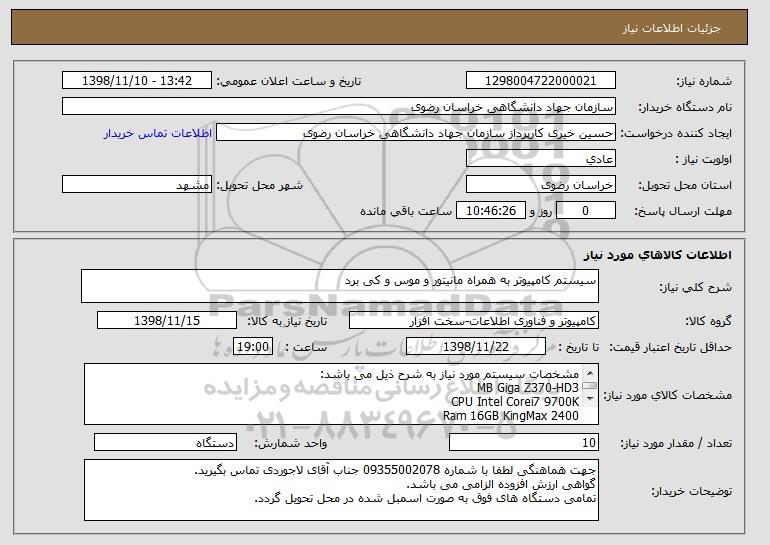Click the priority field showing عادی
Viewport: 770px width, 545px height.
click(x=541, y=159)
